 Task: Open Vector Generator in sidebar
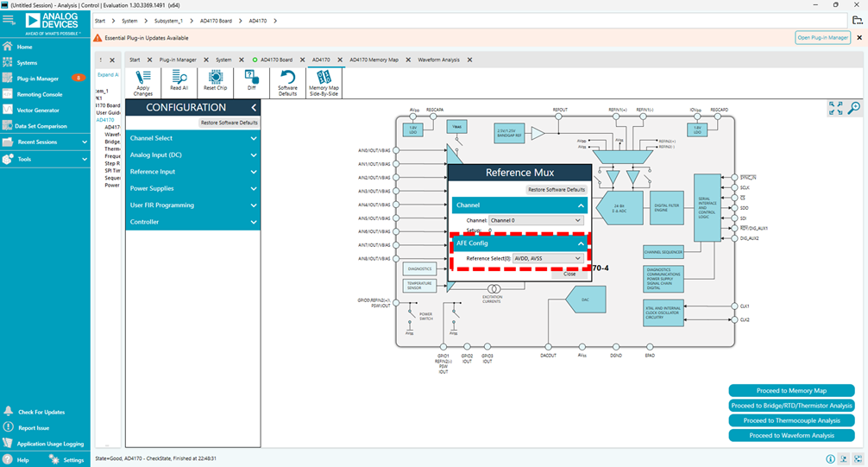click(x=38, y=110)
